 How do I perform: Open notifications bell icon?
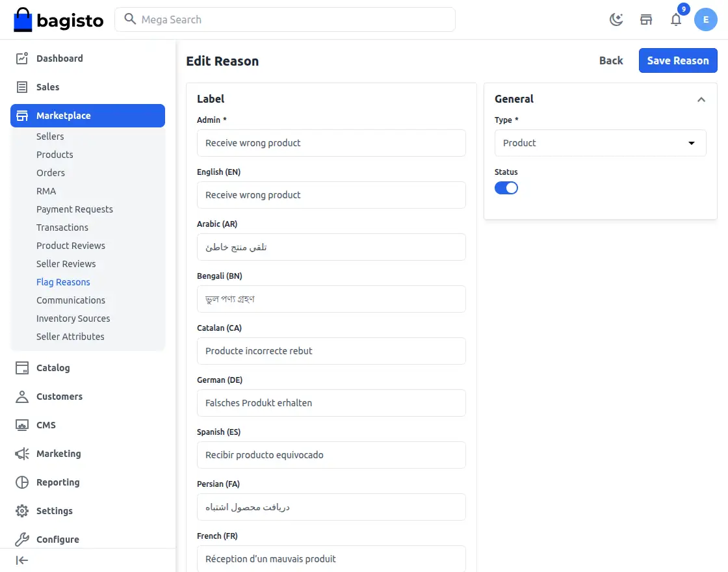[x=676, y=19]
